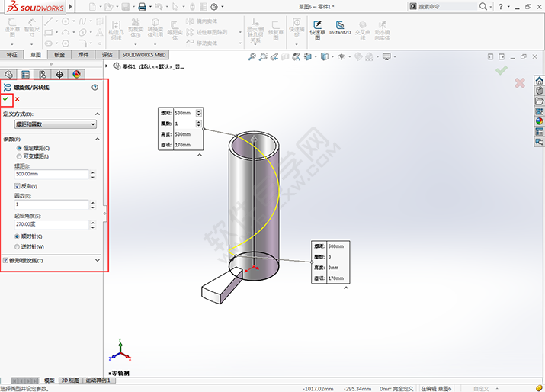Collapse the 参数 section
The height and width of the screenshot is (392, 545).
(x=98, y=139)
